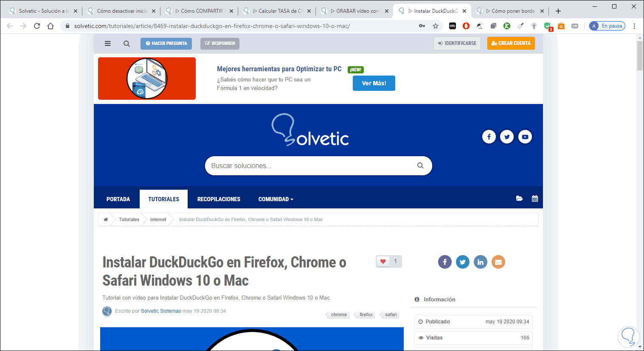Click the 'Instalar DuckDuckGo en Firefox' article title
The width and height of the screenshot is (644, 351).
tap(224, 271)
